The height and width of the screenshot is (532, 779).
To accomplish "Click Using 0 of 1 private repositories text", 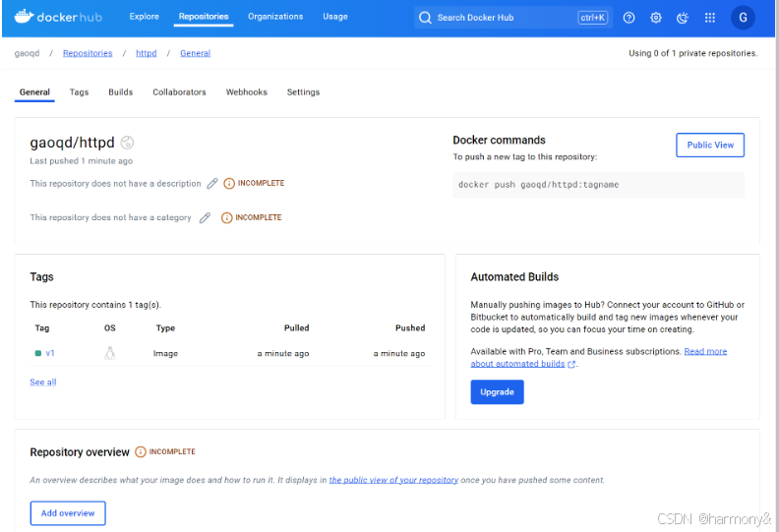I will click(693, 53).
